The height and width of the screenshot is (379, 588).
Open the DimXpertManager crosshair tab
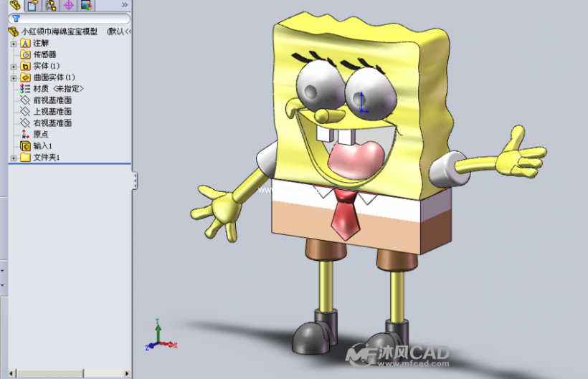pos(69,5)
